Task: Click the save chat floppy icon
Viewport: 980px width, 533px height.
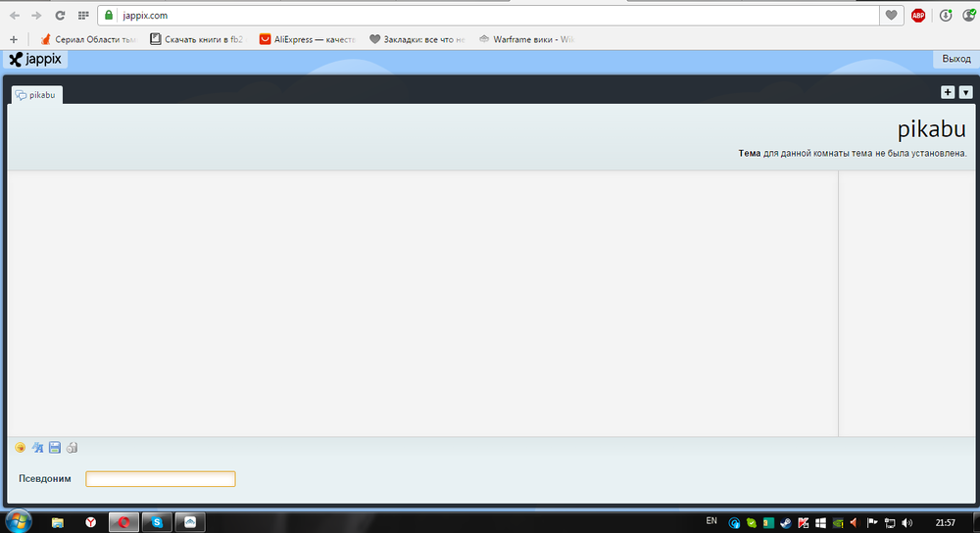Action: click(x=55, y=448)
